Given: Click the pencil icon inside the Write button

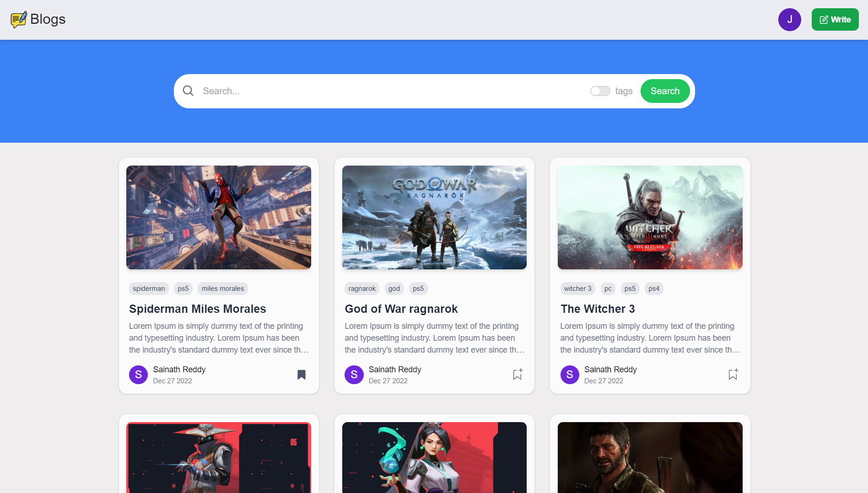Looking at the screenshot, I should 824,19.
